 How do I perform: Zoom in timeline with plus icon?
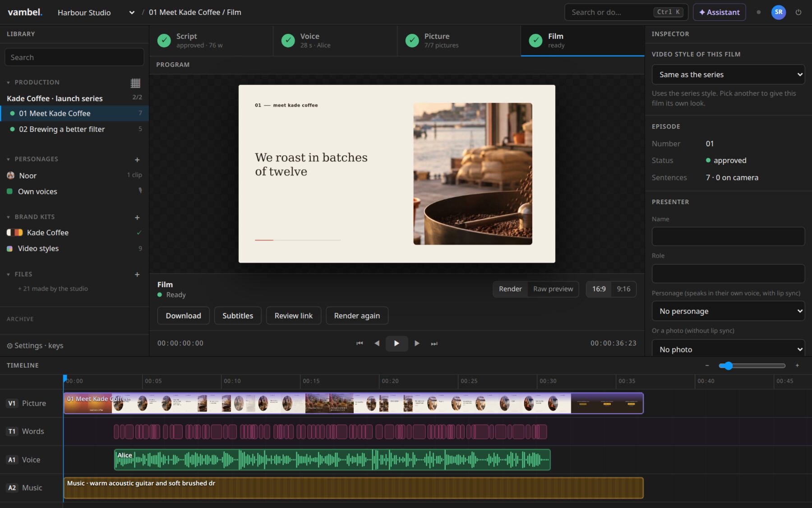[x=797, y=365]
